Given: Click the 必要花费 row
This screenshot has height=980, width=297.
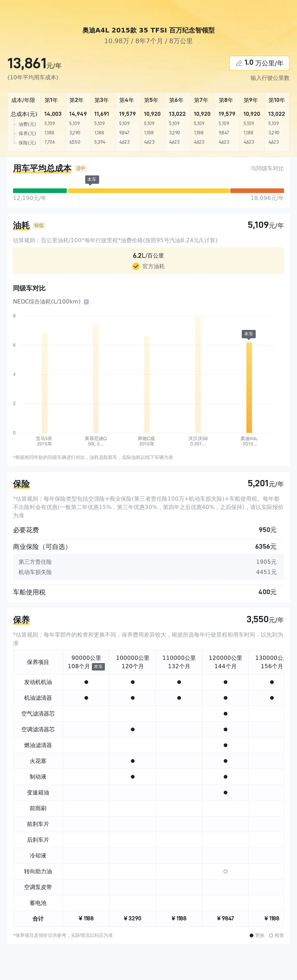Looking at the screenshot, I should (x=148, y=530).
